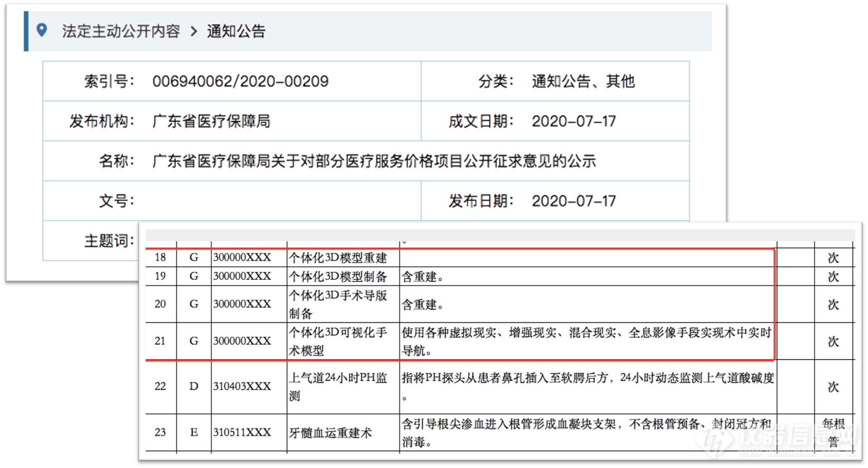Select the 发布日期 value 2020-07-17
Image resolution: width=868 pixels, height=468 pixels.
(x=574, y=201)
